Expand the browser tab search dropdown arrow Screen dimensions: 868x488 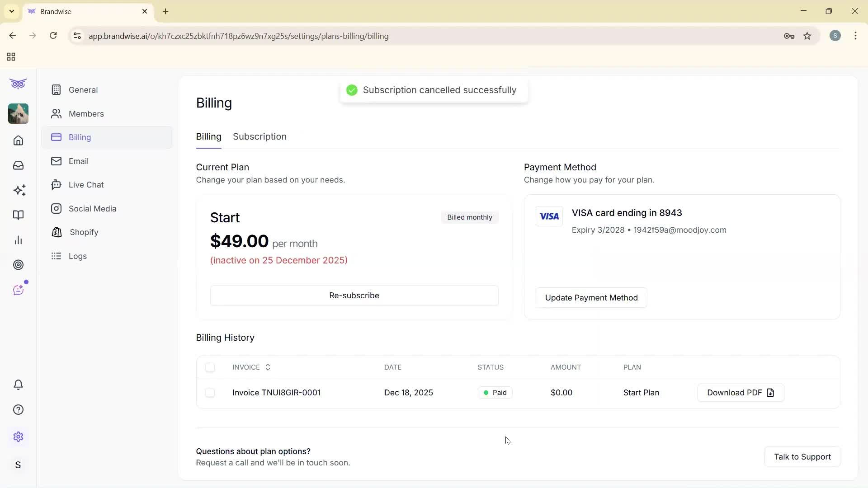(x=12, y=11)
